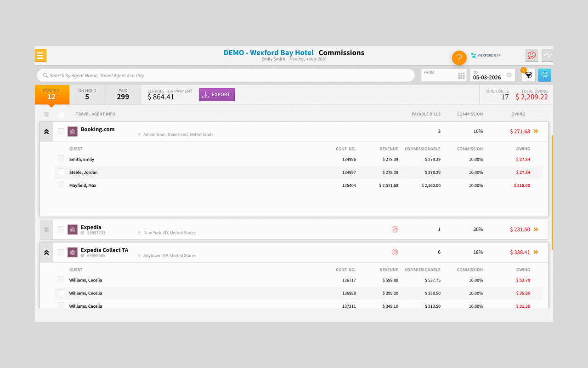This screenshot has width=588, height=368.
Task: Click the Open Bills count 17
Action: point(505,97)
